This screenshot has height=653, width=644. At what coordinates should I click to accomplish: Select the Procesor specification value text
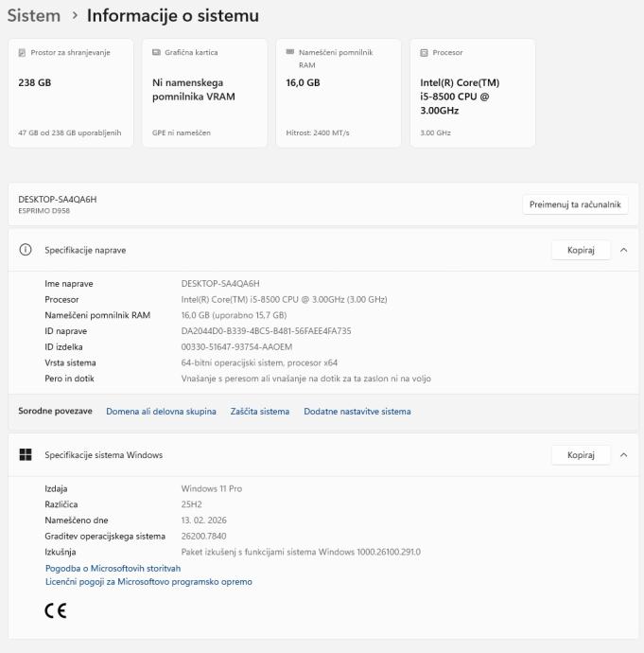tap(284, 299)
